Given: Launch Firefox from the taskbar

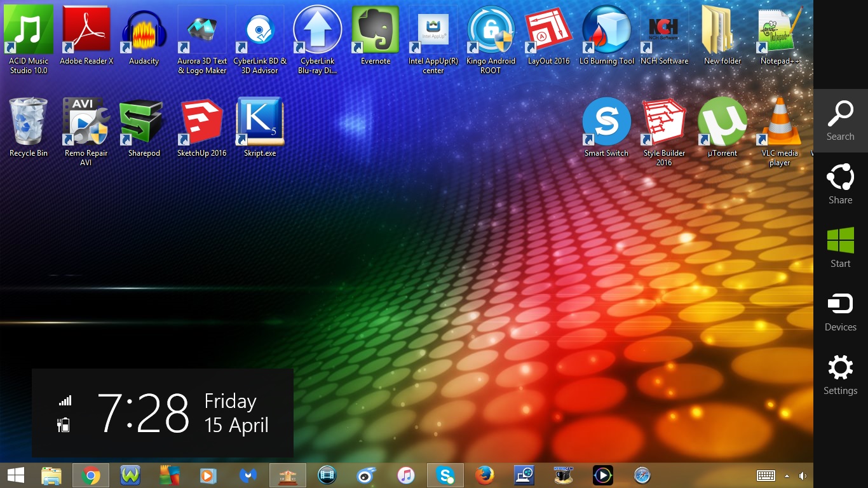Looking at the screenshot, I should point(485,475).
